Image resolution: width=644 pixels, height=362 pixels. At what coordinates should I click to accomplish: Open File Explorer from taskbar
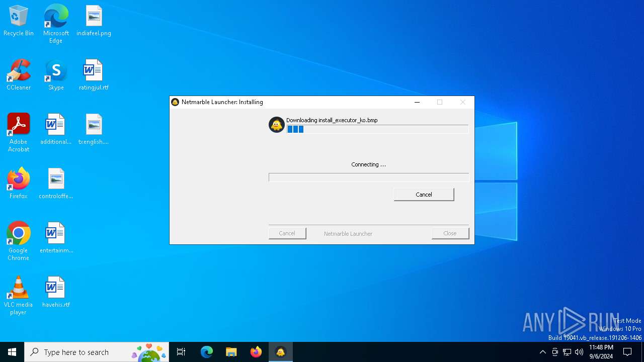(x=231, y=352)
